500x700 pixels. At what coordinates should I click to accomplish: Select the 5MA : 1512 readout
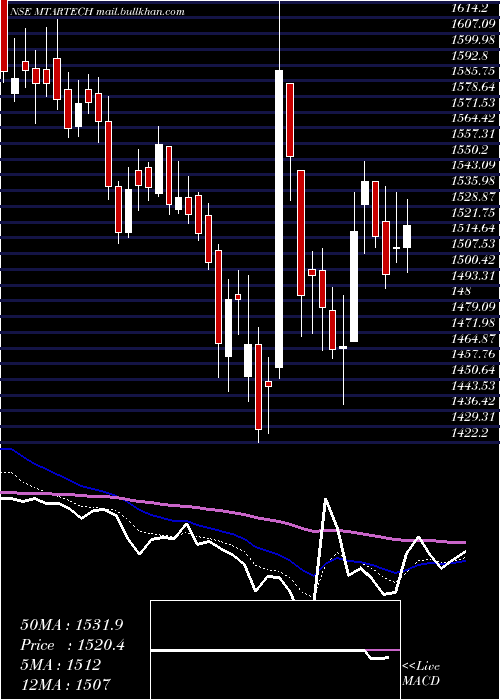[x=61, y=665]
